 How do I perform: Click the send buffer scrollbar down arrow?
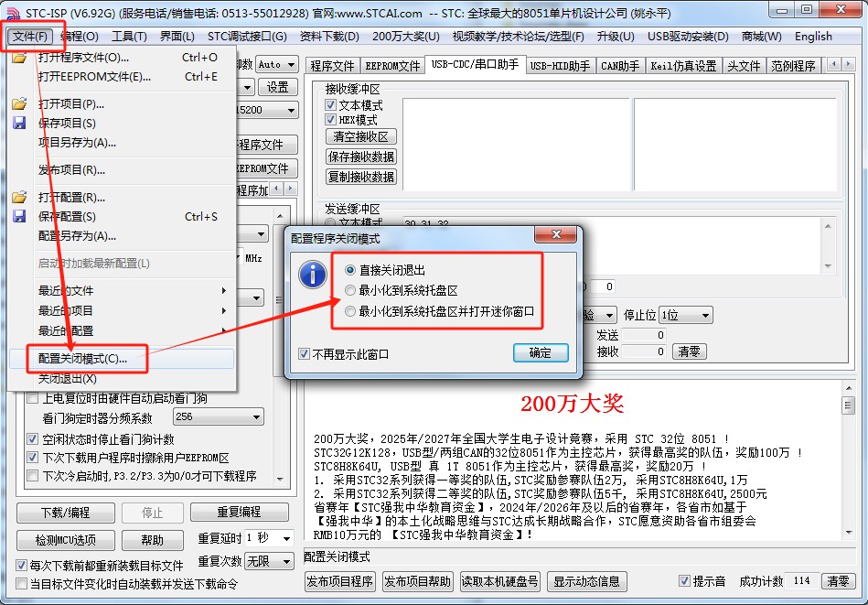click(x=828, y=266)
